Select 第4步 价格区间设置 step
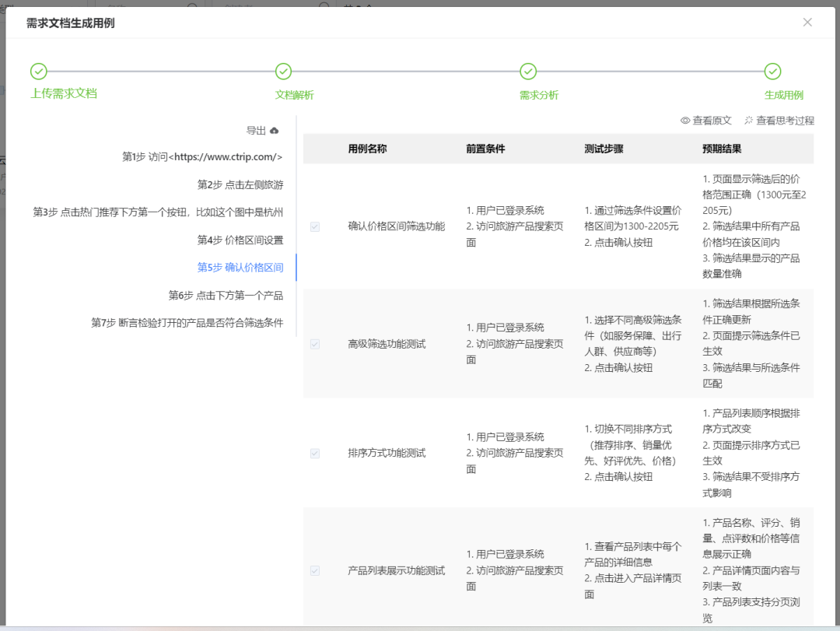Image resolution: width=840 pixels, height=631 pixels. (x=240, y=240)
